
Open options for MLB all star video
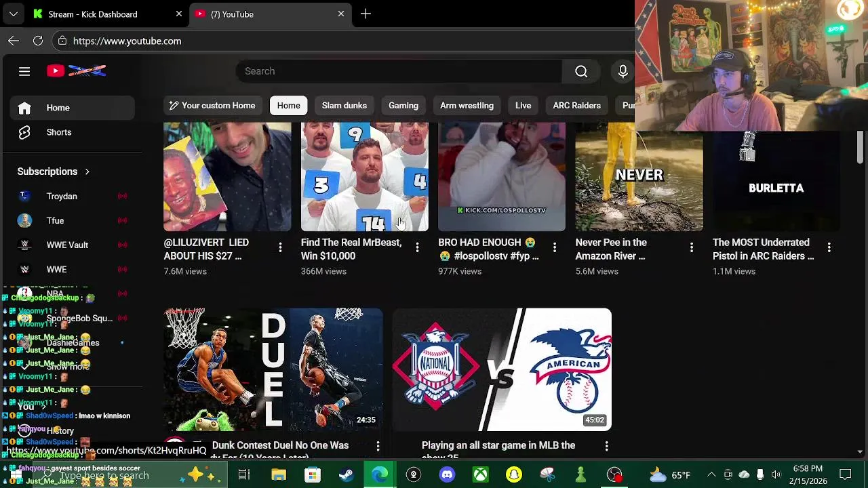tap(606, 446)
